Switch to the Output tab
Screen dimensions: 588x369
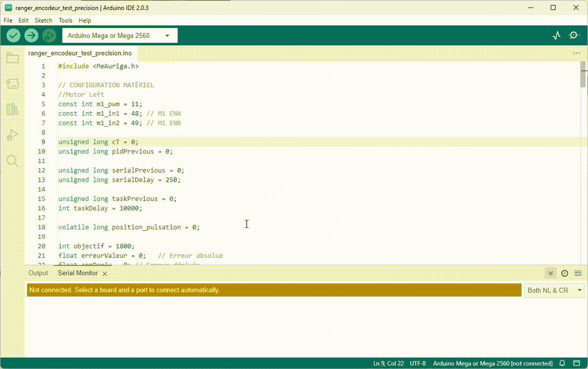point(38,273)
